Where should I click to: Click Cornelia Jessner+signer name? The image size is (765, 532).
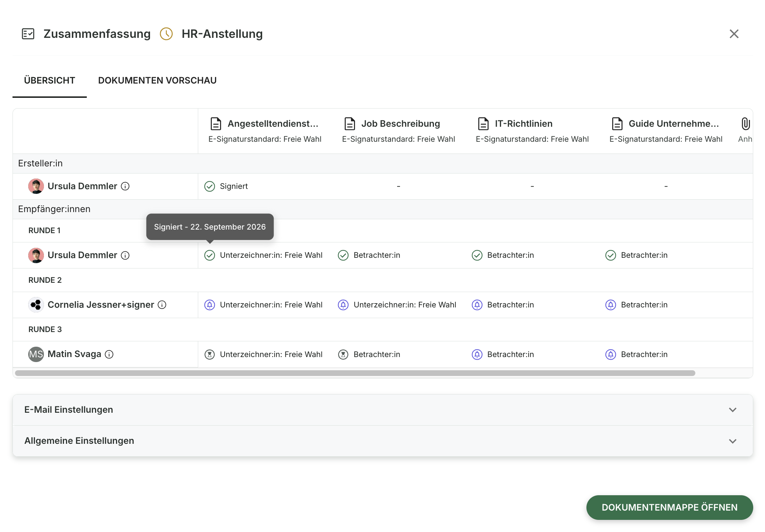[101, 305]
